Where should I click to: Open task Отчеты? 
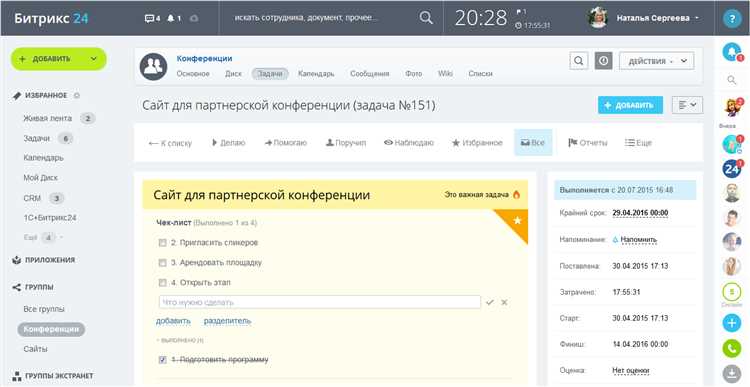pyautogui.click(x=588, y=143)
